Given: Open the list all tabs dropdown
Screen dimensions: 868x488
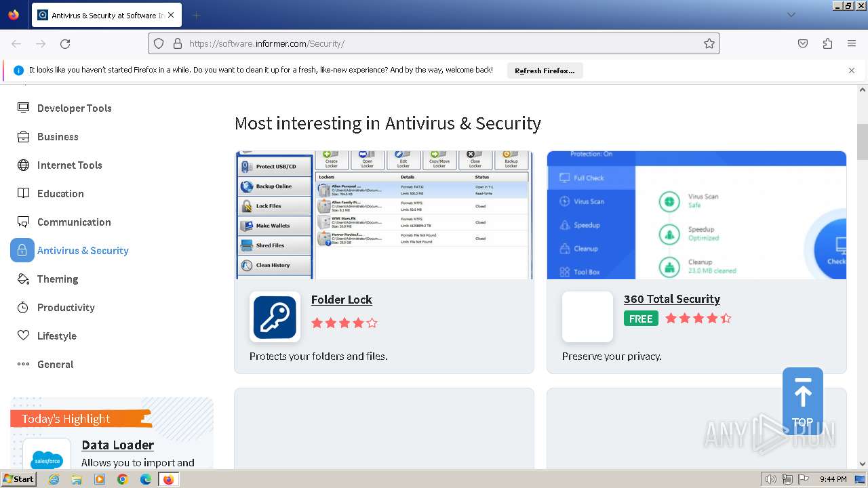Looking at the screenshot, I should click(x=791, y=15).
